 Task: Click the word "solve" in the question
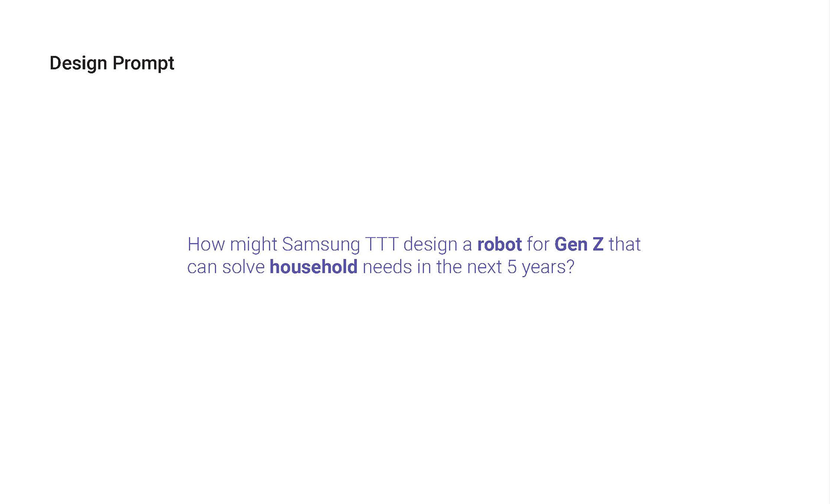point(243,267)
